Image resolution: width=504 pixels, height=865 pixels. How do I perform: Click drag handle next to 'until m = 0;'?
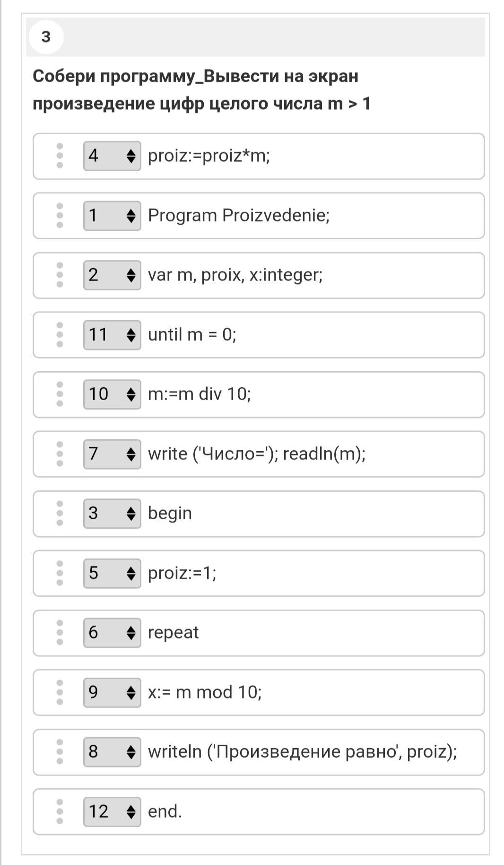click(60, 335)
